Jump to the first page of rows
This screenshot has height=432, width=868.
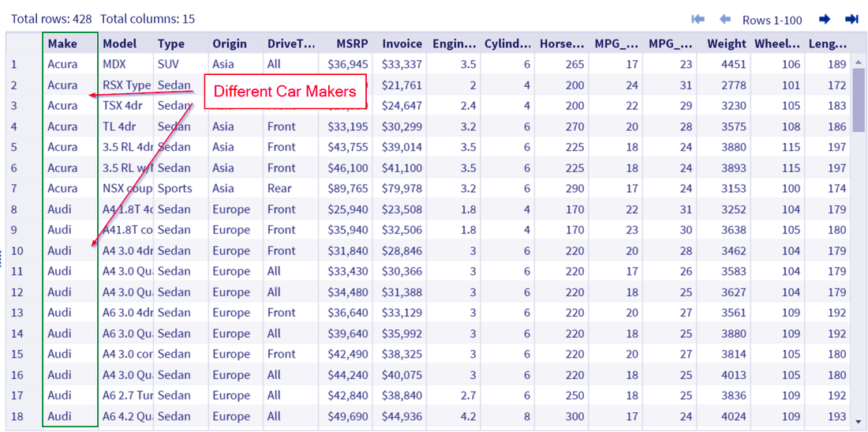pos(698,20)
